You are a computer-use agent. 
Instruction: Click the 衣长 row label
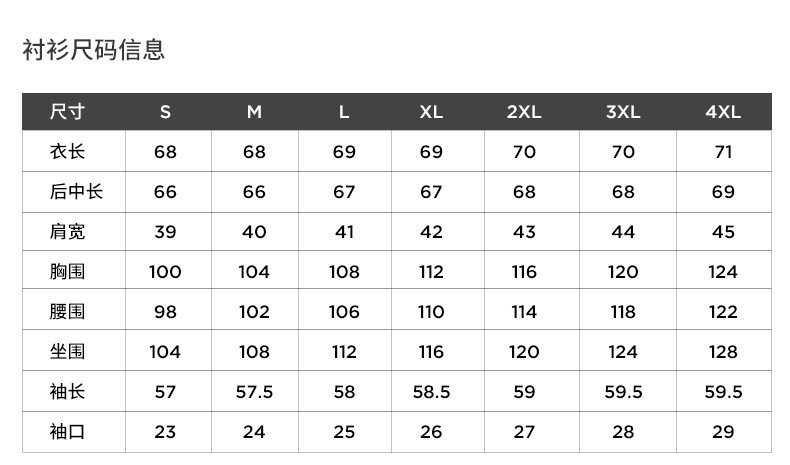click(x=68, y=152)
